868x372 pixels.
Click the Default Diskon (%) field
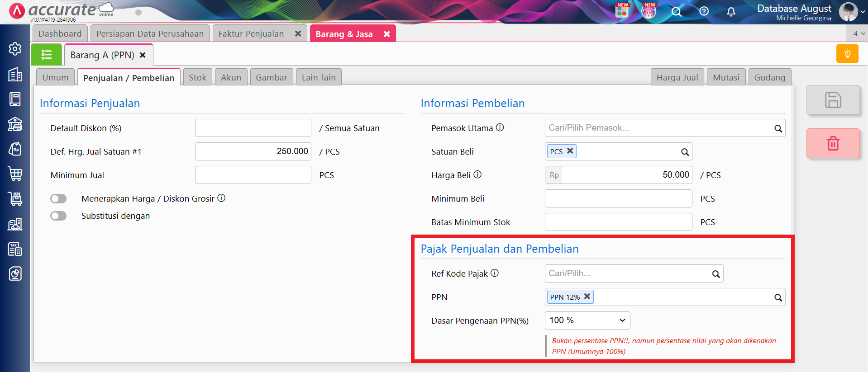(x=253, y=128)
